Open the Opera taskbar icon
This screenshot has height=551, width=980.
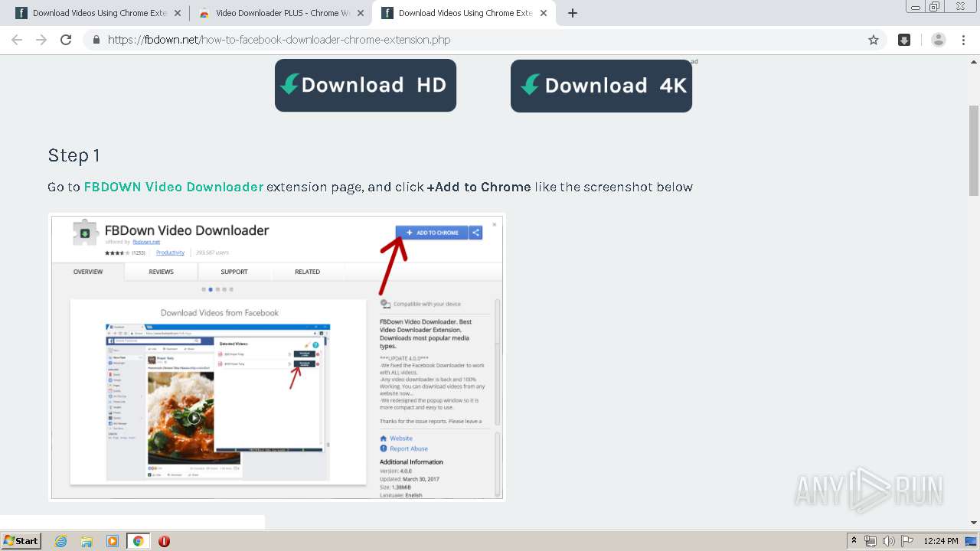[x=164, y=541]
